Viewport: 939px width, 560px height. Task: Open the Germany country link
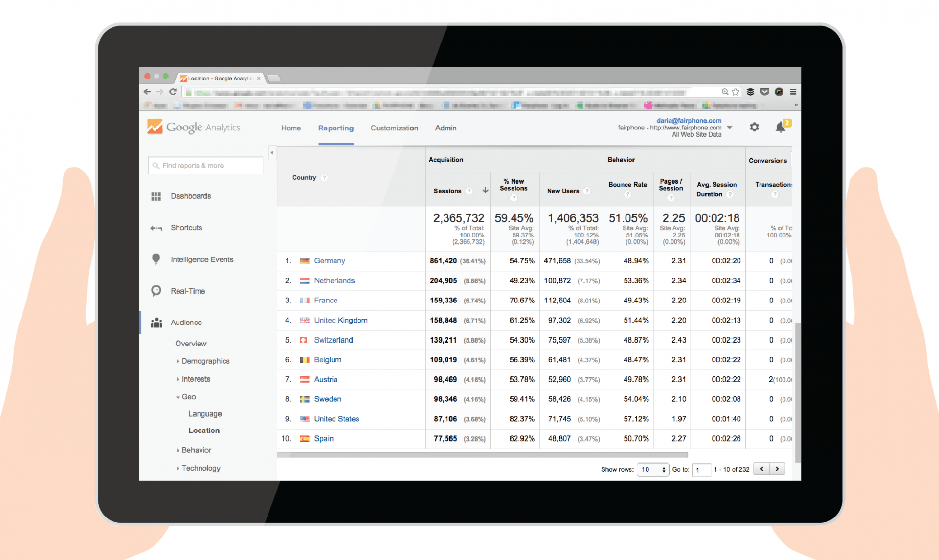pos(330,261)
